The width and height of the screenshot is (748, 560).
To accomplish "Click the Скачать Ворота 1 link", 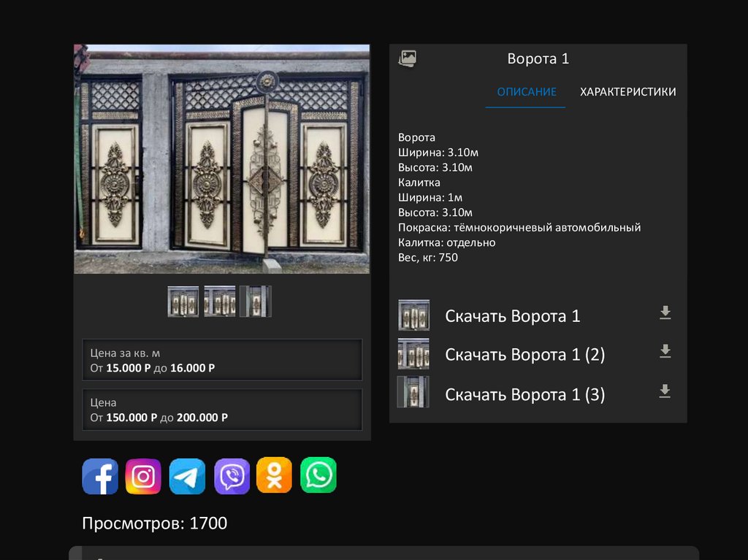I will pyautogui.click(x=512, y=316).
